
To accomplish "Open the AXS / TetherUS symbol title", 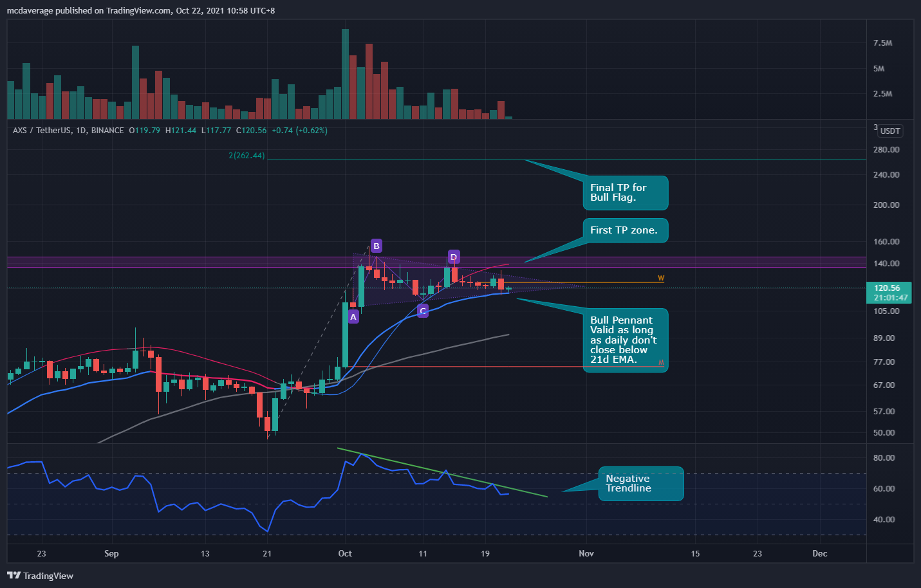I will coord(68,130).
